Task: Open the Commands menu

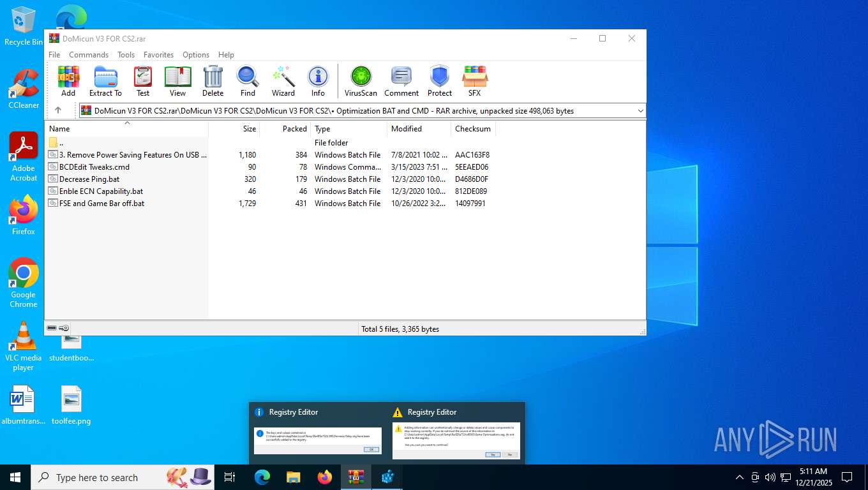Action: [89, 55]
